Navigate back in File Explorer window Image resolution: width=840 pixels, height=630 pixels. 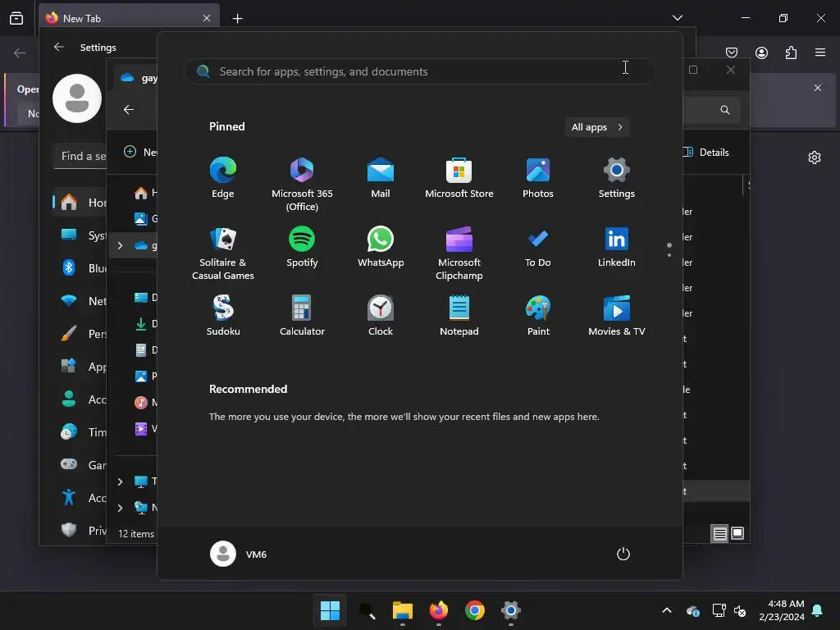(129, 109)
